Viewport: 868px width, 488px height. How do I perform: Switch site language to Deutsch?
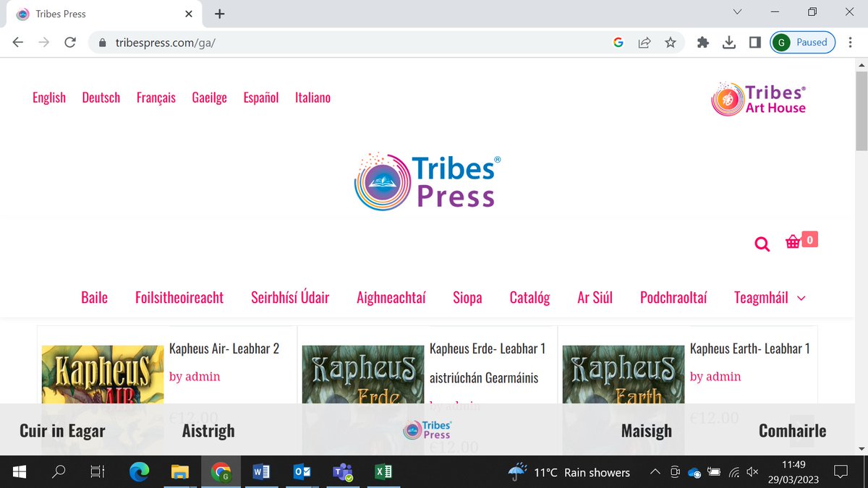(101, 98)
